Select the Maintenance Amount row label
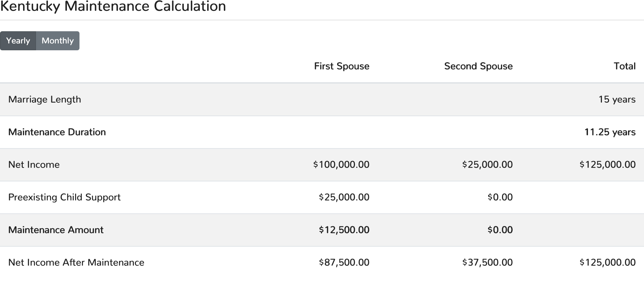 [56, 230]
